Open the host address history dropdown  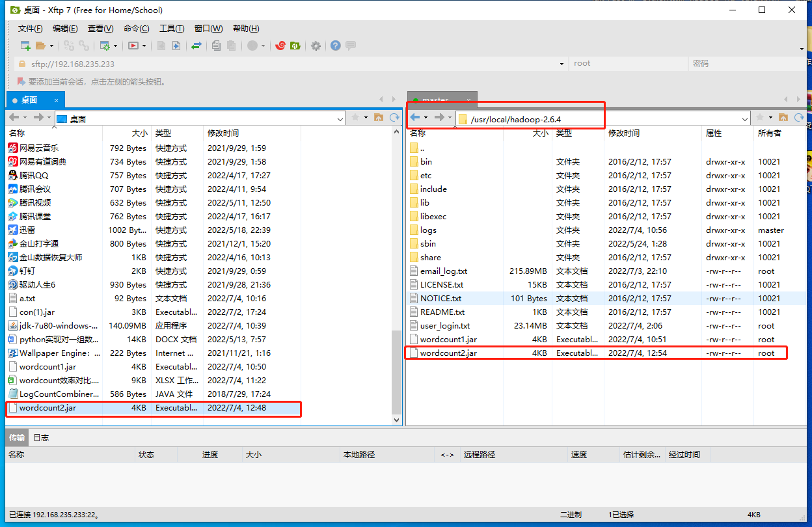tap(562, 64)
